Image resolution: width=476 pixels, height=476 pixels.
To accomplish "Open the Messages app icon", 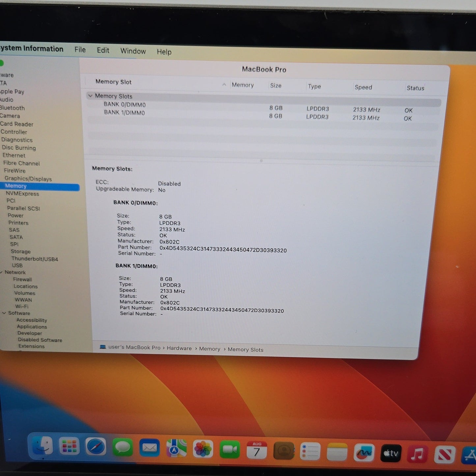I will coord(123,447).
